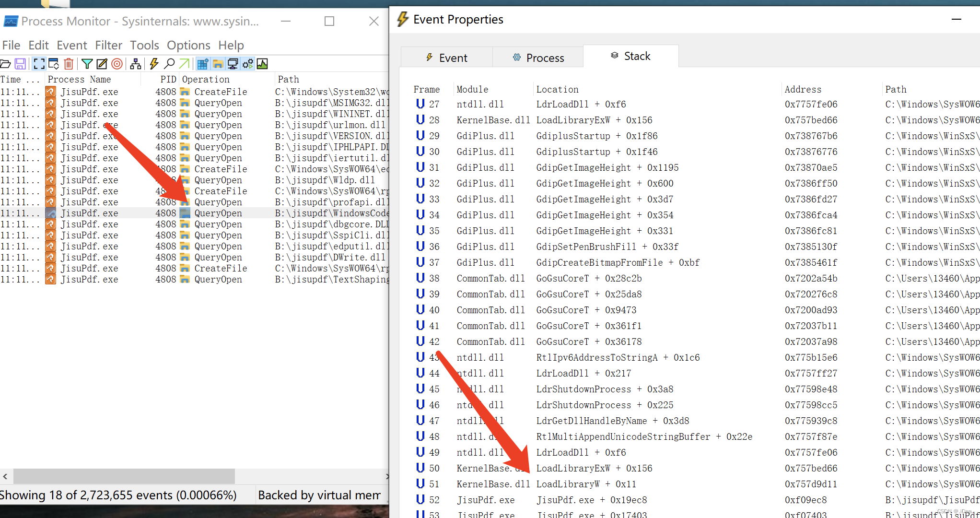980x518 pixels.
Task: Clear the event display with the trash icon
Action: coord(69,64)
